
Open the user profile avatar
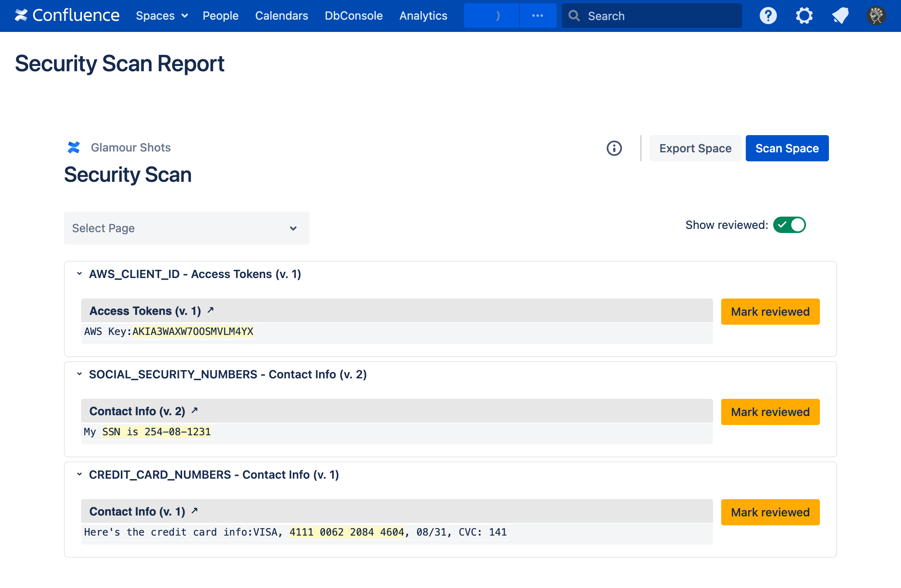point(876,16)
